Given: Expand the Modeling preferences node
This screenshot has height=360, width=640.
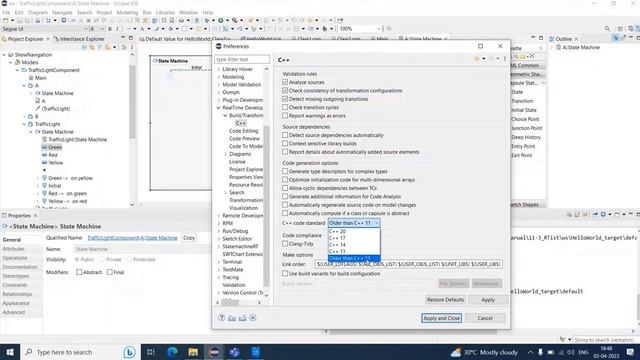Looking at the screenshot, I should click(219, 77).
